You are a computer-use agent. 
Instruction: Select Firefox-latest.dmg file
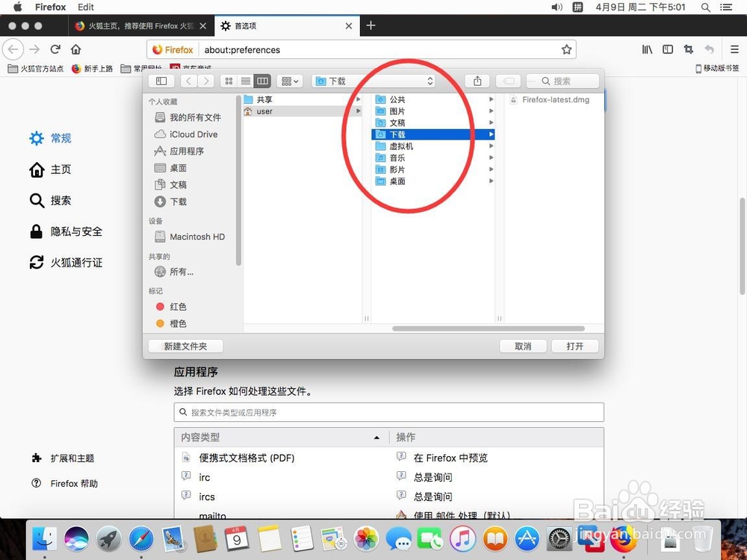pyautogui.click(x=551, y=99)
